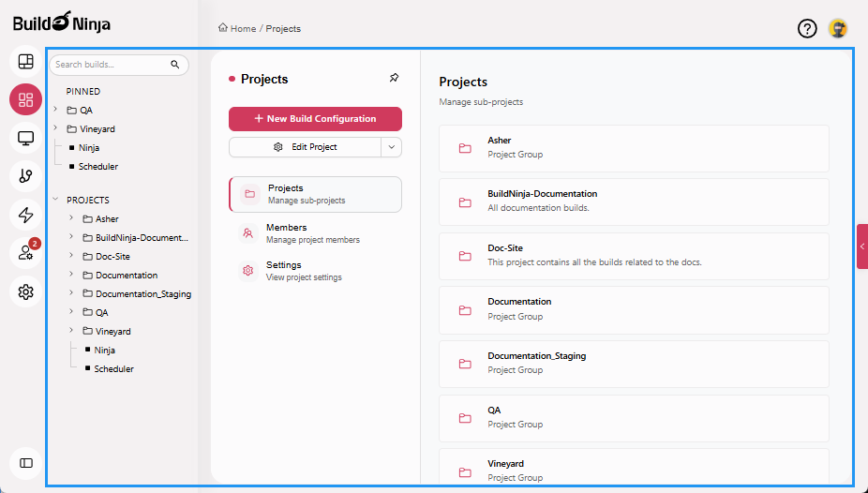Viewport: 868px width, 493px height.
Task: Select Scheduler build under PINNED
Action: pyautogui.click(x=98, y=167)
